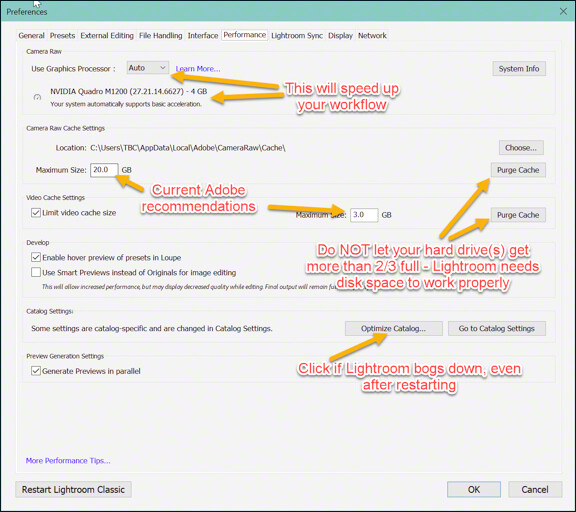Go to the Network tab

[372, 36]
